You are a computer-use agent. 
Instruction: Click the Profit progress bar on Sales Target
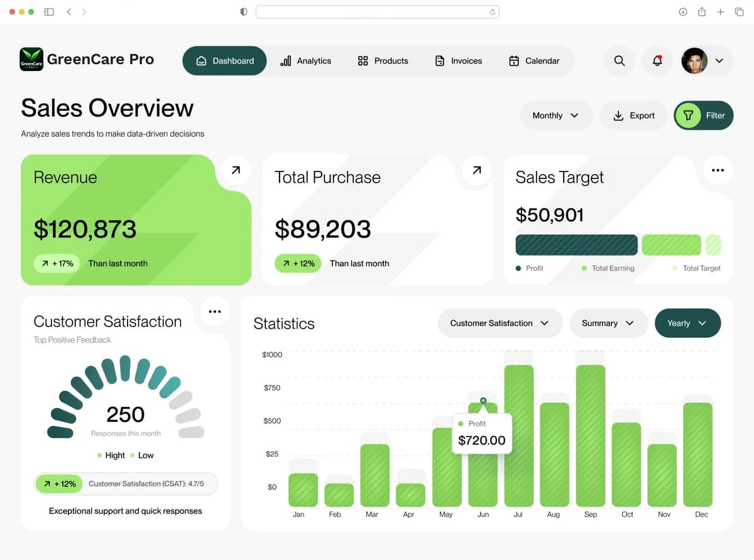click(576, 245)
